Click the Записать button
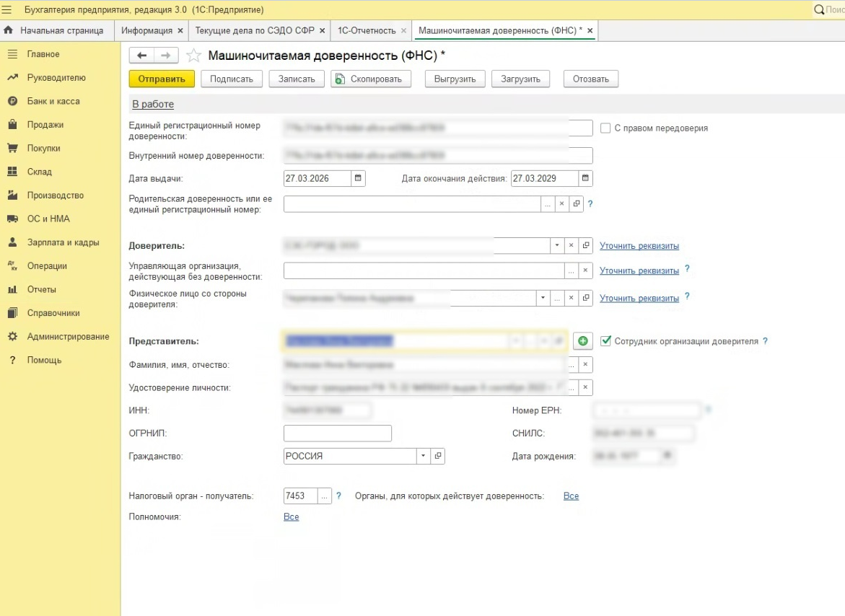Screen dimensions: 845x616 (x=297, y=79)
